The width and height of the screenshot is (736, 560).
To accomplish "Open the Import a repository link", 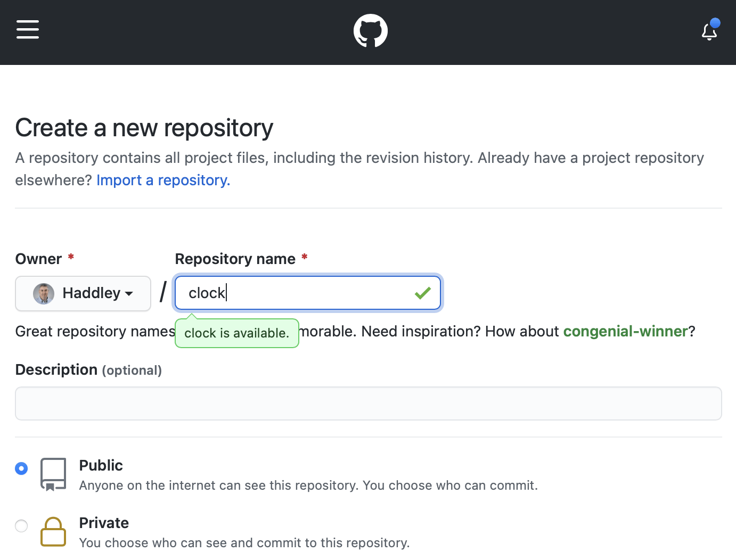I will coord(163,180).
